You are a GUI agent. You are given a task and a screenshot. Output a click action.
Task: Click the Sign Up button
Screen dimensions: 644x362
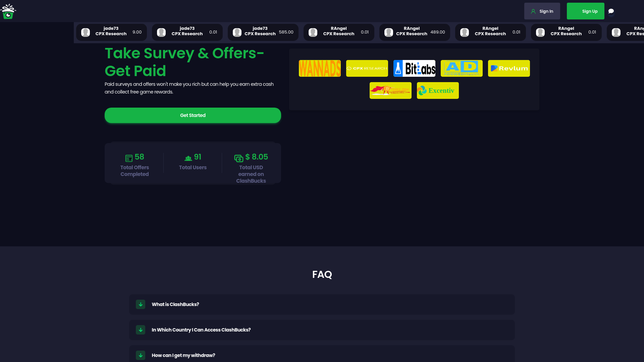coord(586,11)
